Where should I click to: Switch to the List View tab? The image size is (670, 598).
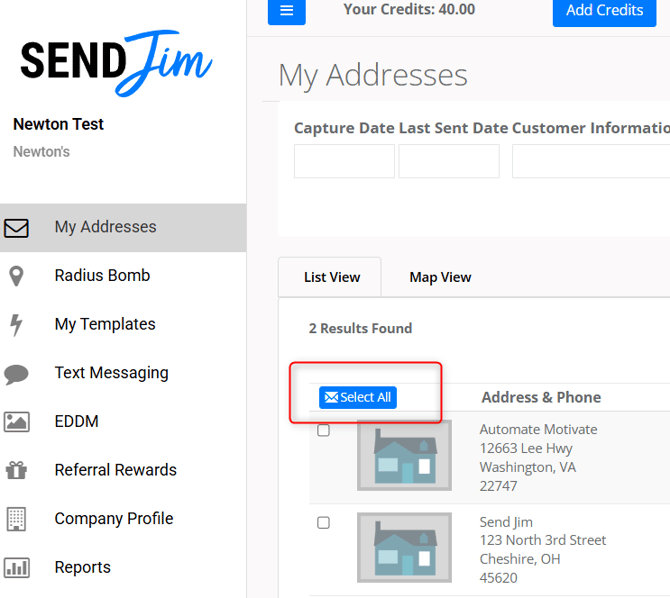pos(332,277)
